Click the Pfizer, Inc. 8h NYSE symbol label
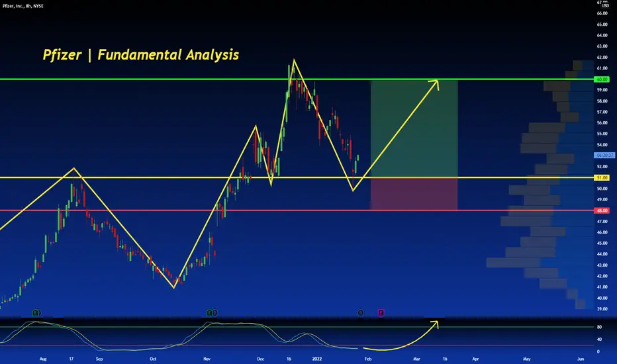Image resolution: width=617 pixels, height=364 pixels. (x=23, y=6)
